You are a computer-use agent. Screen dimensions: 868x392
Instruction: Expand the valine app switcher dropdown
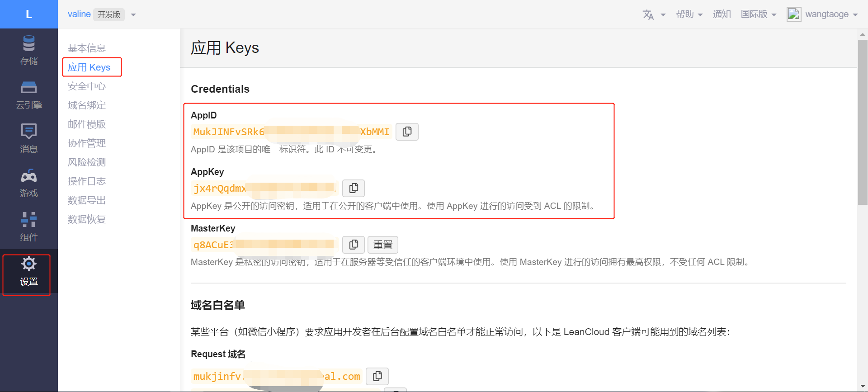[x=133, y=15]
